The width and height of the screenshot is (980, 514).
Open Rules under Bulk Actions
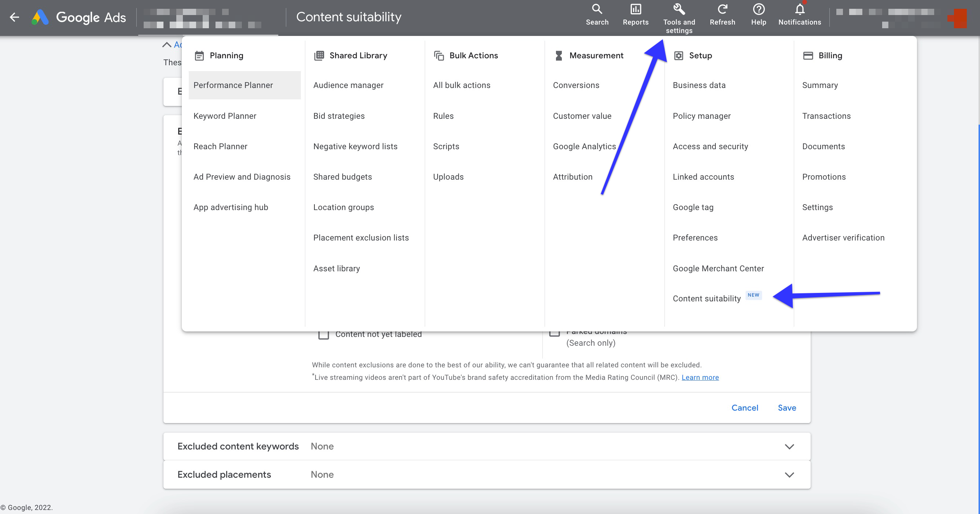click(x=443, y=116)
